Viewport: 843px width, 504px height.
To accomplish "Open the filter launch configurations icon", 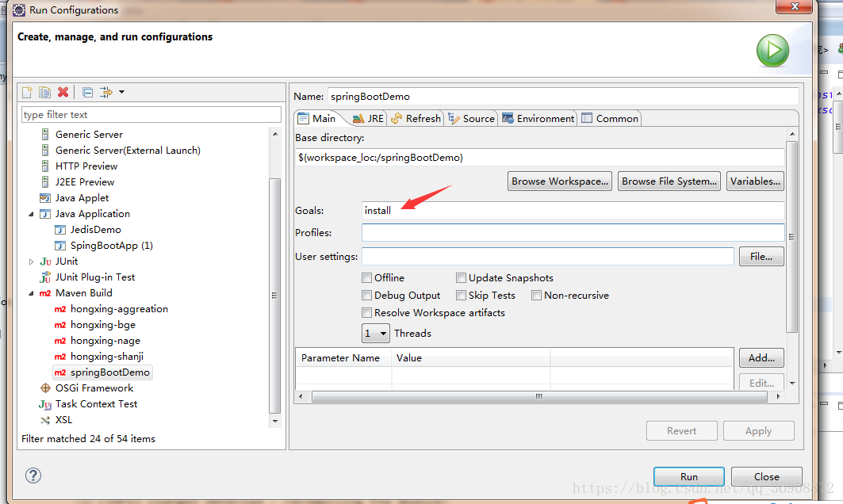I will pos(106,93).
